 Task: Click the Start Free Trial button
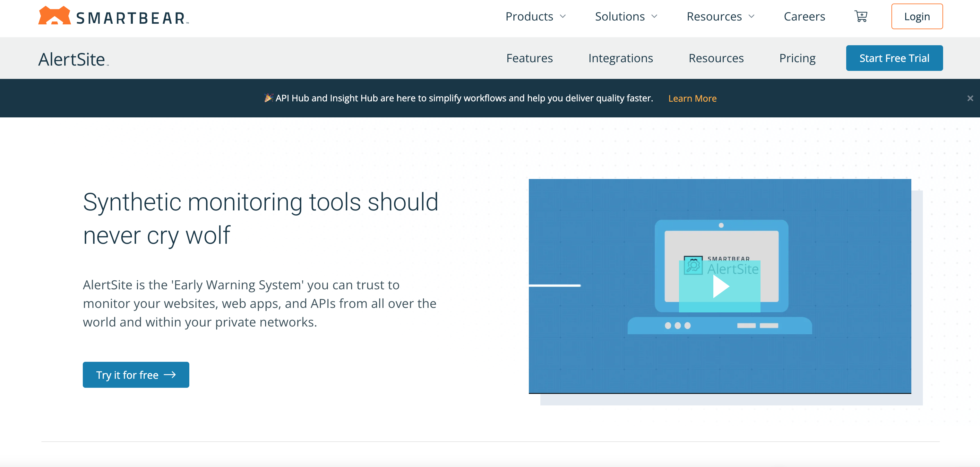click(x=894, y=57)
